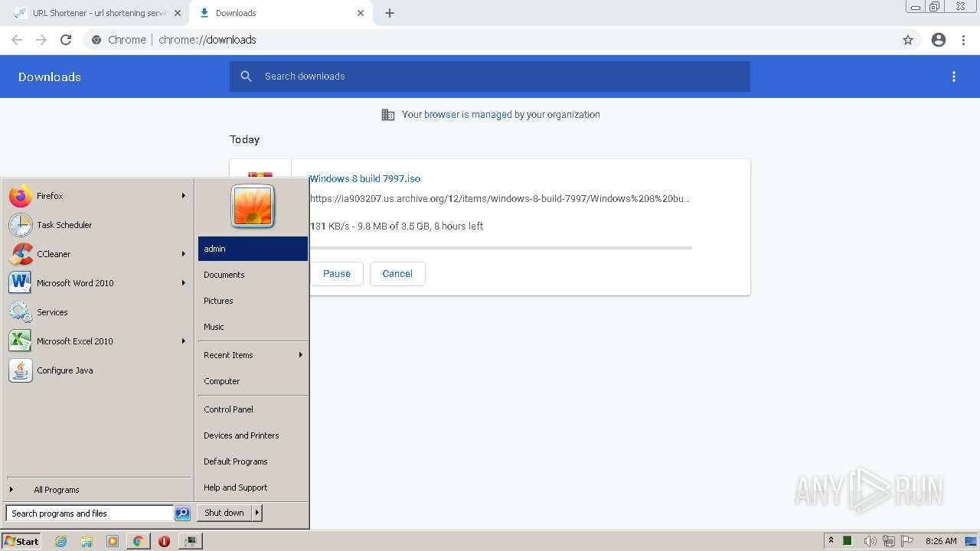Open the Shut down options arrow
The image size is (980, 551).
pyautogui.click(x=257, y=513)
